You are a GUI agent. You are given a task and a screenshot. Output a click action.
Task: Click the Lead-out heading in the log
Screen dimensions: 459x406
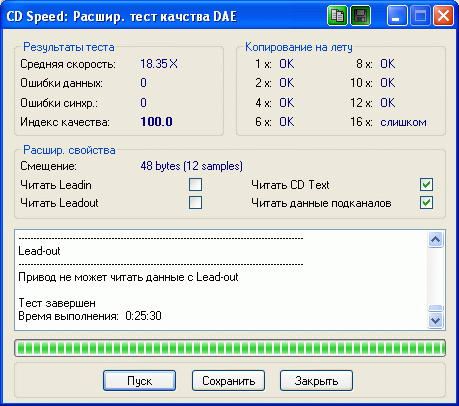pos(39,251)
